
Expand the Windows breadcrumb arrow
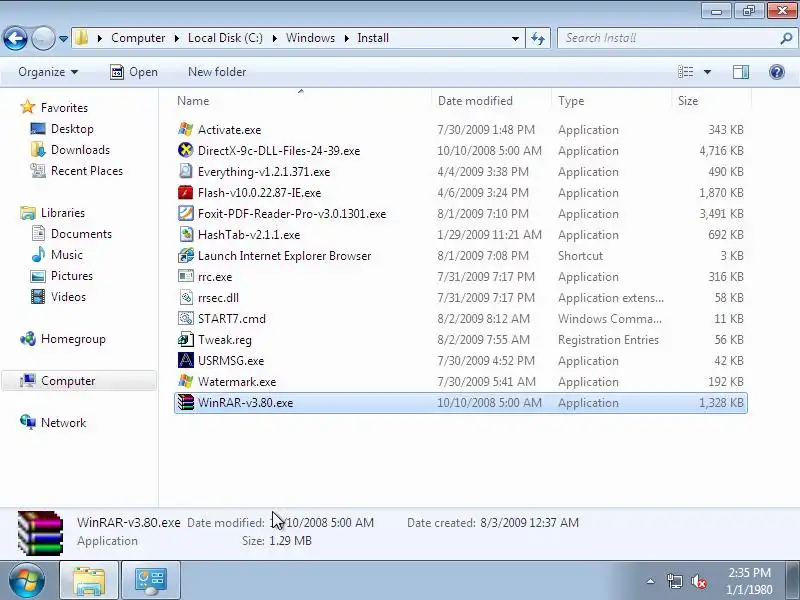click(x=346, y=38)
